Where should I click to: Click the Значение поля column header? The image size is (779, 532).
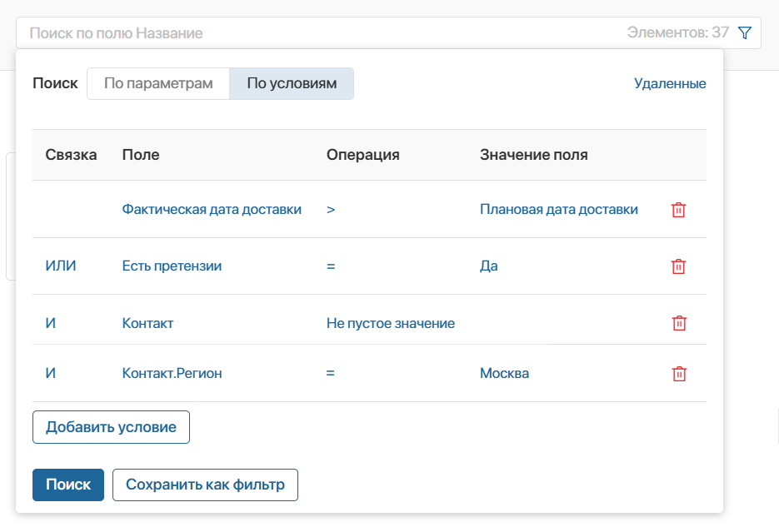tap(533, 155)
